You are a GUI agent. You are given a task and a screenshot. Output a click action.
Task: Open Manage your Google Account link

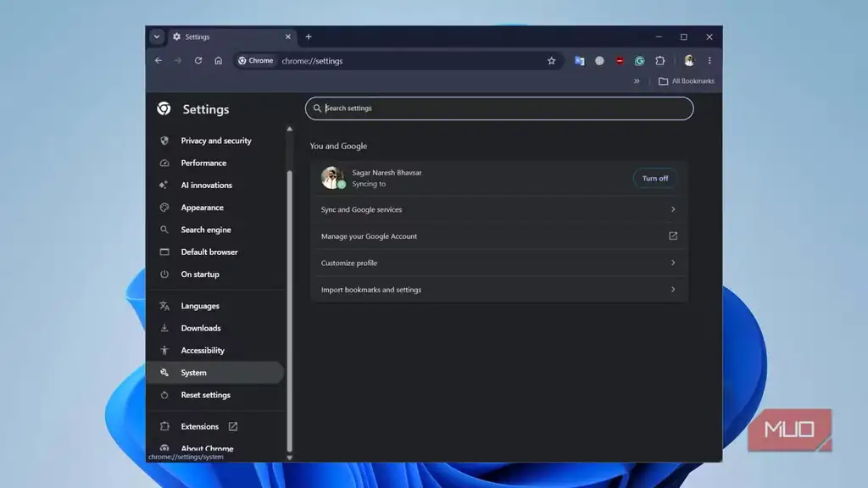click(x=498, y=236)
